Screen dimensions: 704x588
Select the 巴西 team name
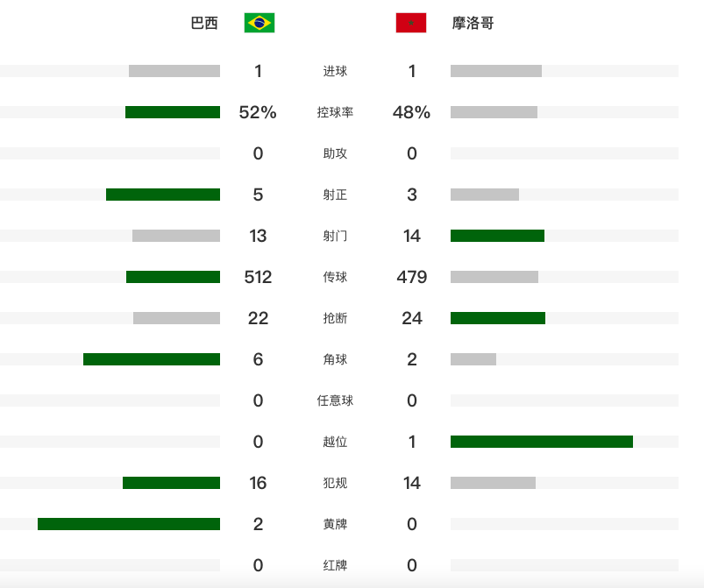coord(204,23)
